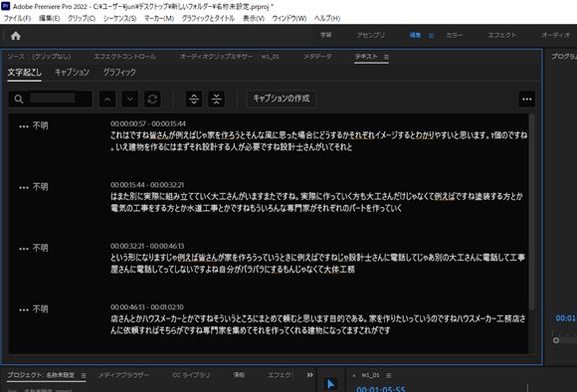Select the 文字起こし tab

(24, 73)
